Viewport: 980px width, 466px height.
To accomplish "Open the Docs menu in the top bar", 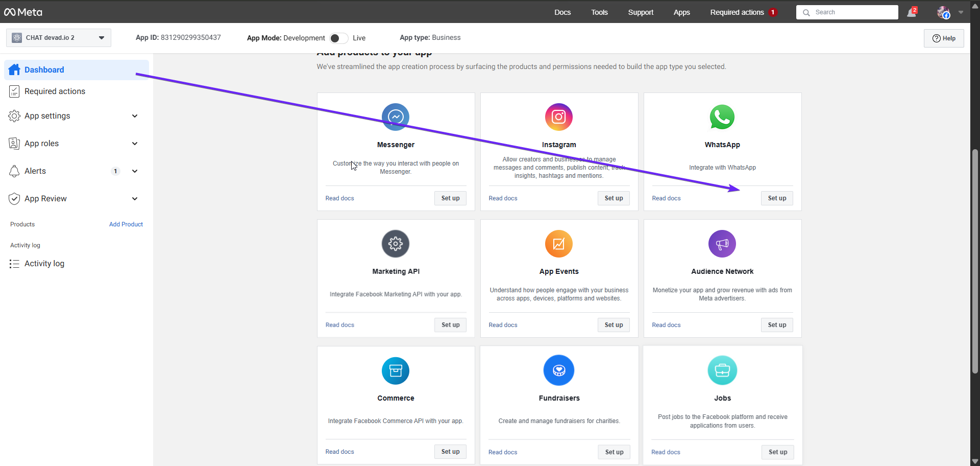I will pos(562,12).
